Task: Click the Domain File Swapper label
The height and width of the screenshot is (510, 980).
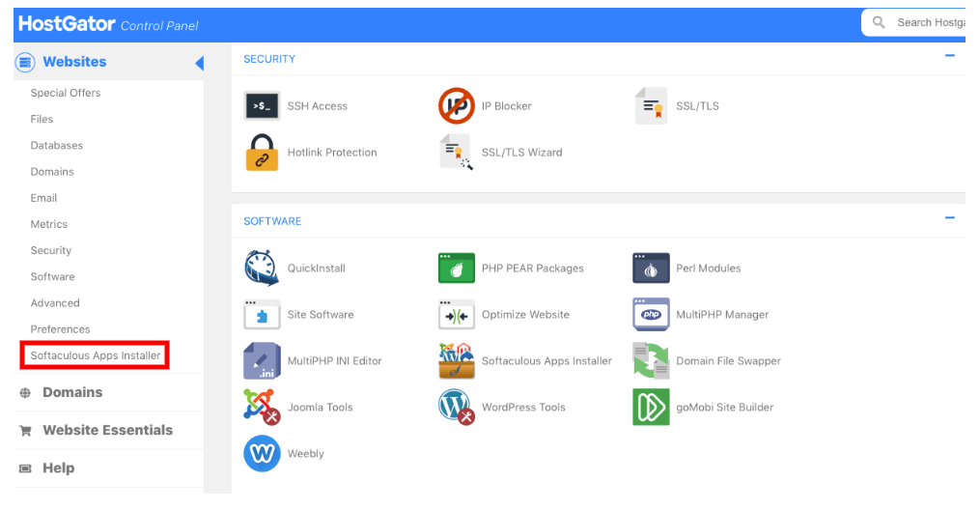Action: (x=729, y=360)
